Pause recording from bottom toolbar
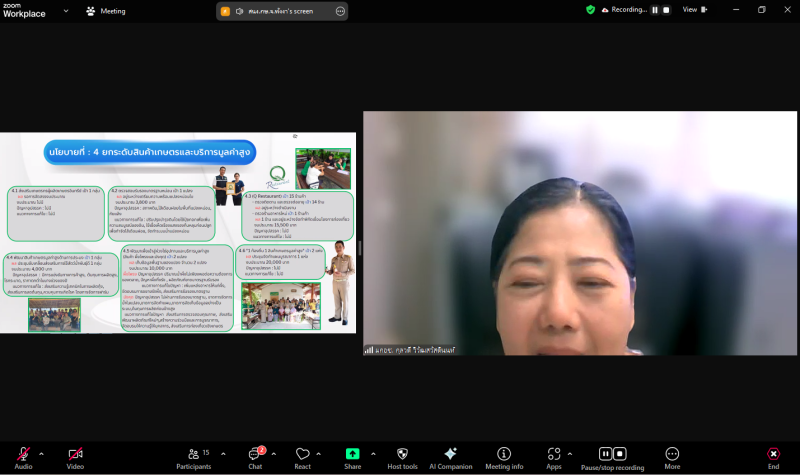 [x=606, y=454]
